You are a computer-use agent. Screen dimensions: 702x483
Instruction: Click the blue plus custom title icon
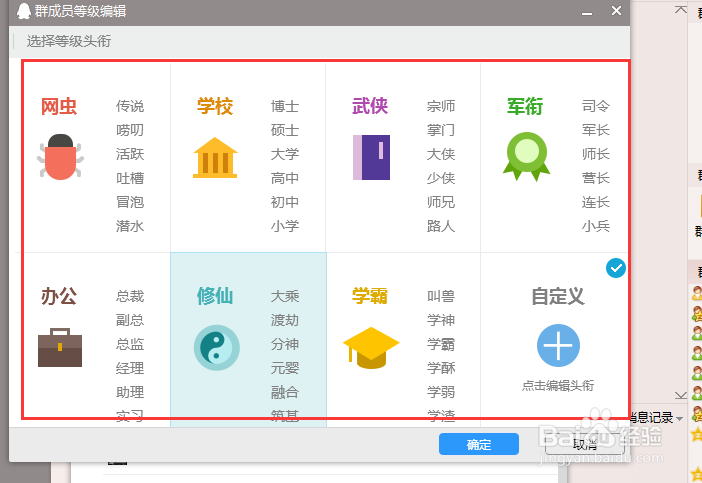[558, 346]
